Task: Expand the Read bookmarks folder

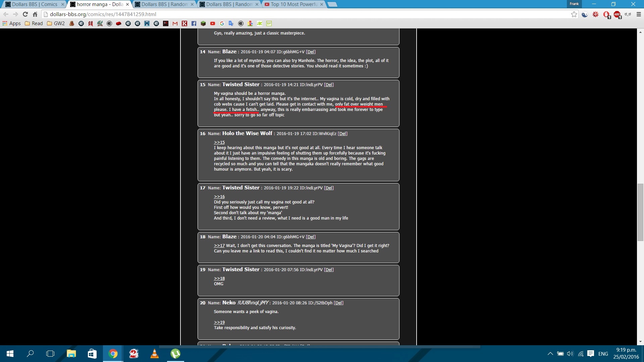Action: point(34,23)
